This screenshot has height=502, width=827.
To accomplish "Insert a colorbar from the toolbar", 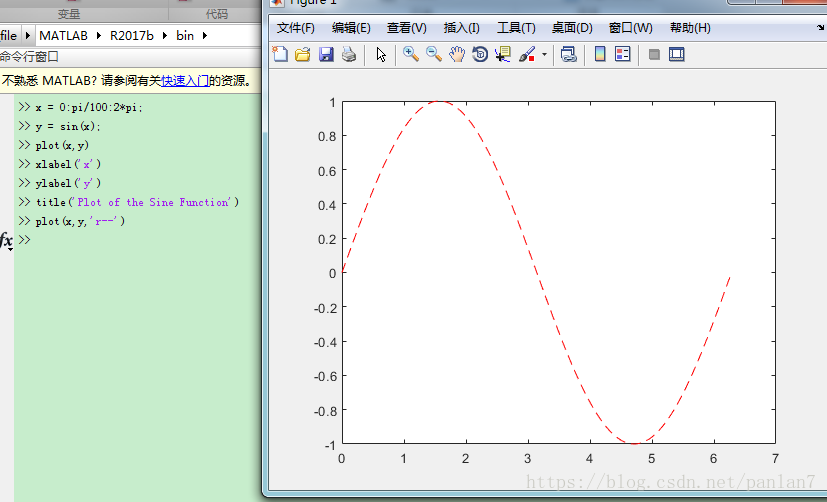I will [x=600, y=54].
